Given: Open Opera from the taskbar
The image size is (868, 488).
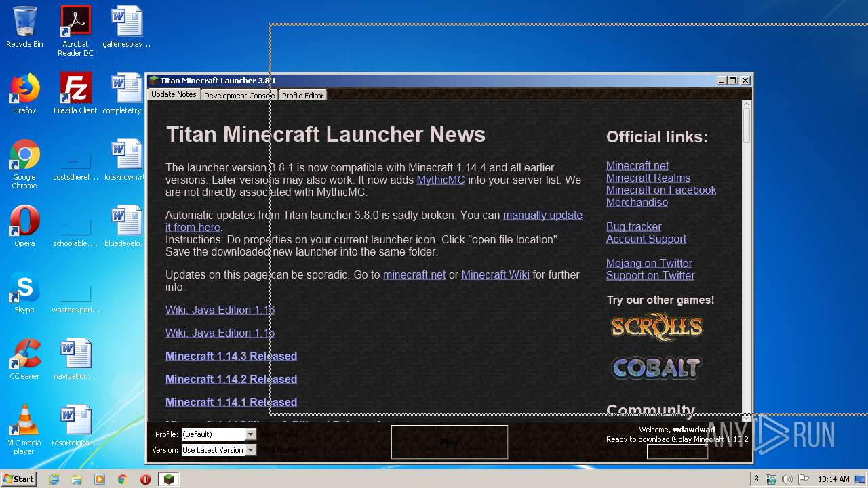Looking at the screenshot, I should click(x=145, y=479).
